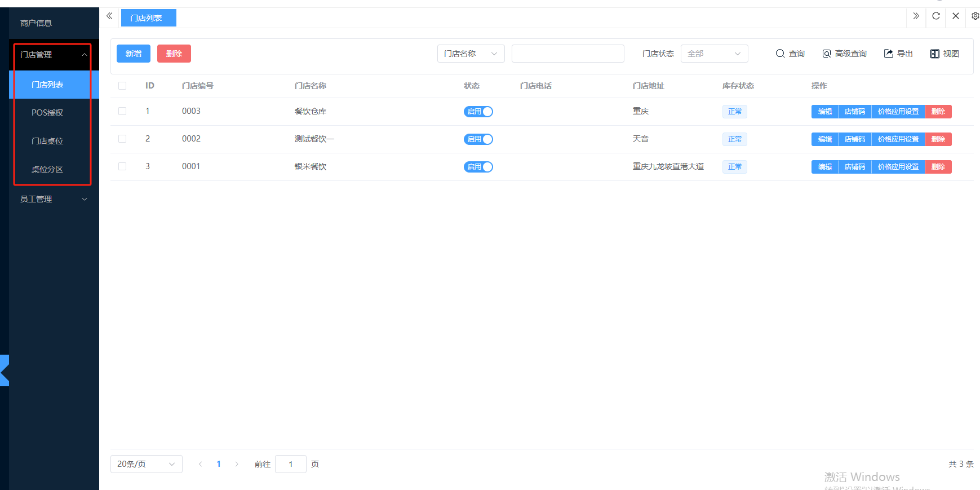Open POS授权 in the sidebar
This screenshot has height=490, width=980.
[x=47, y=113]
